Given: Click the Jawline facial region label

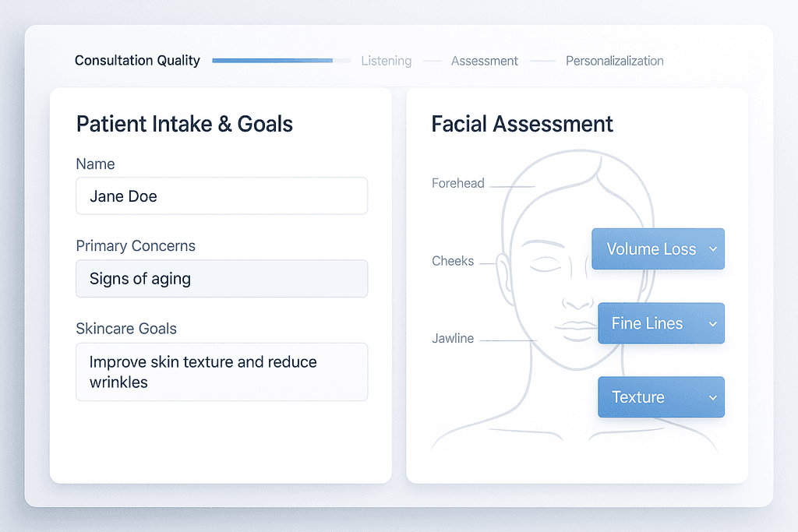Looking at the screenshot, I should coord(454,338).
